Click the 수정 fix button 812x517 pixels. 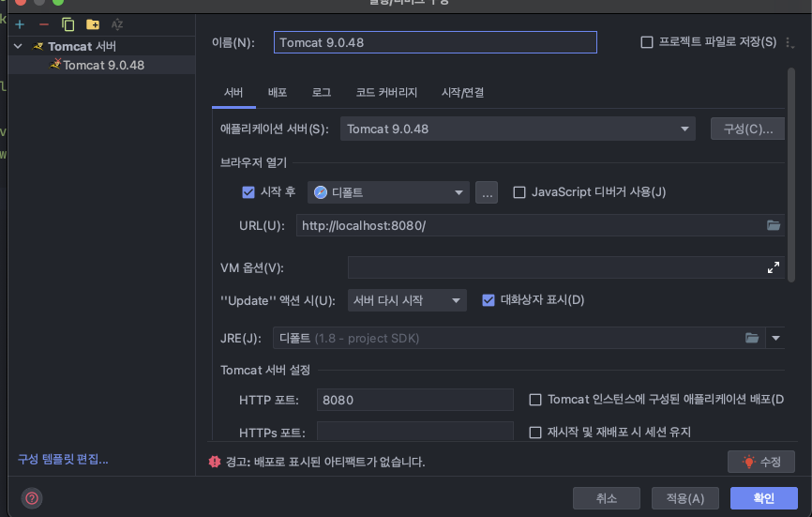(x=760, y=462)
